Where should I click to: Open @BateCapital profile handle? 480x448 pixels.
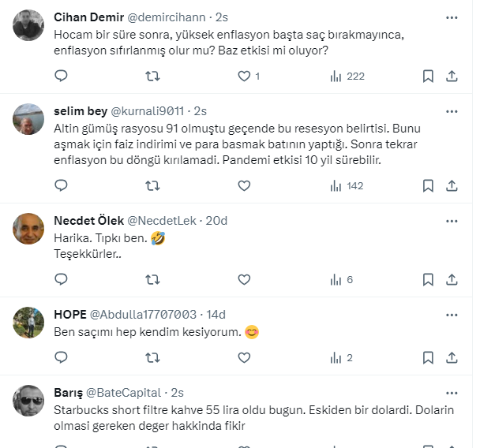point(122,392)
